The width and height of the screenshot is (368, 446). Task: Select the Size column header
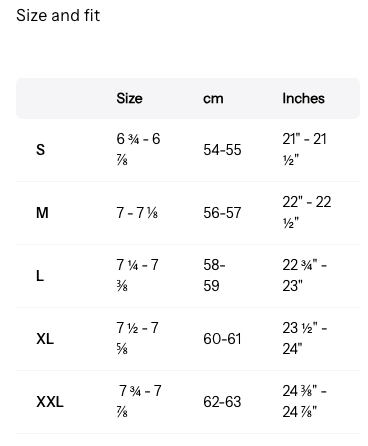129,98
